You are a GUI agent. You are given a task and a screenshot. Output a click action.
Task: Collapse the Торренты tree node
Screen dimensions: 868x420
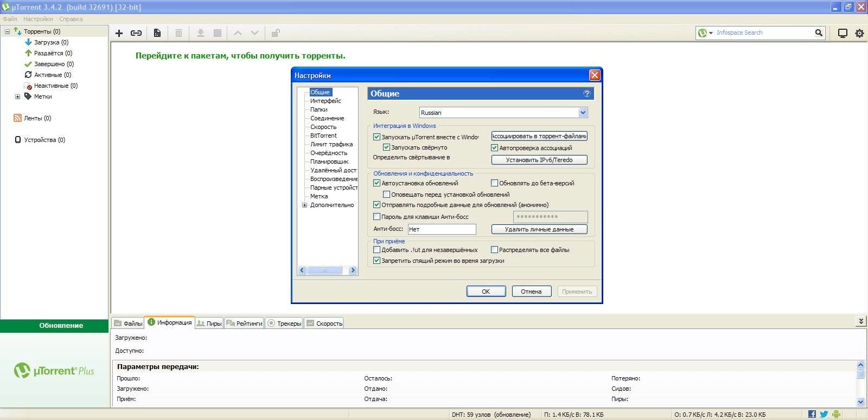click(x=7, y=31)
